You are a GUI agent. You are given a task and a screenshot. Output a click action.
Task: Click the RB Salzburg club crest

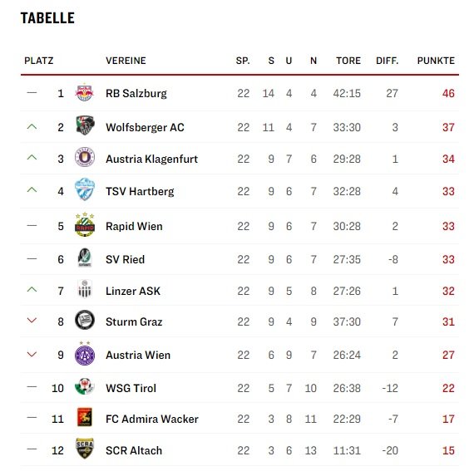[85, 92]
